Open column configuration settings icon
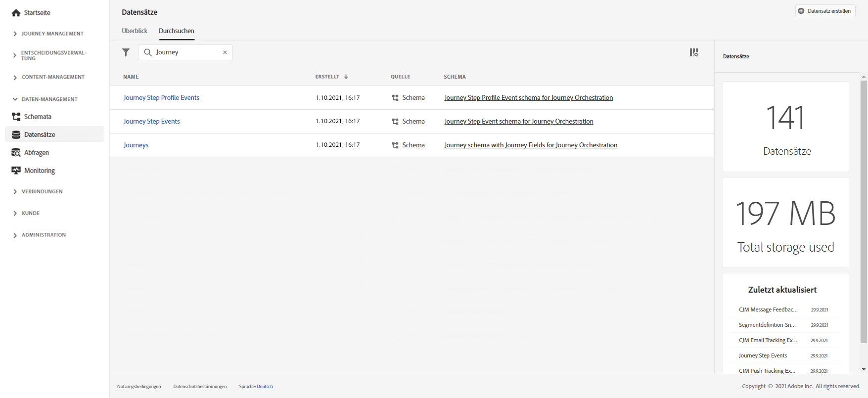The image size is (868, 398). click(694, 52)
